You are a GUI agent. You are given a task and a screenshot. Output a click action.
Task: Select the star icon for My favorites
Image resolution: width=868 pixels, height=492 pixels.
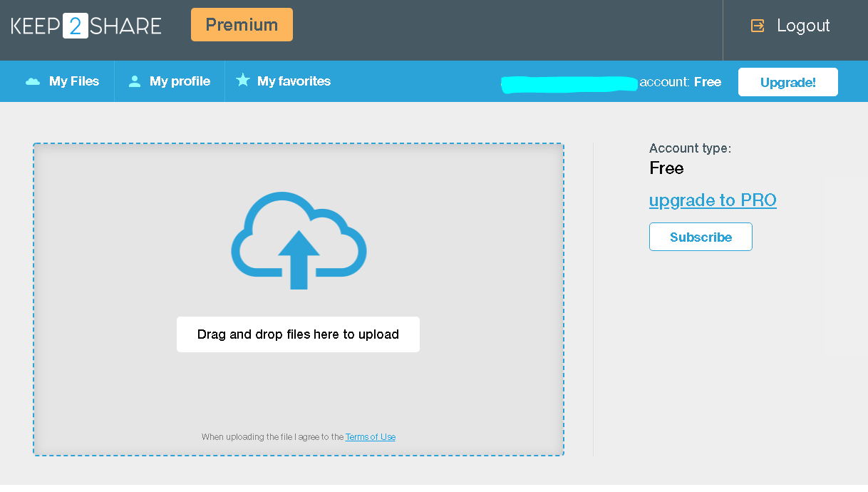(242, 80)
